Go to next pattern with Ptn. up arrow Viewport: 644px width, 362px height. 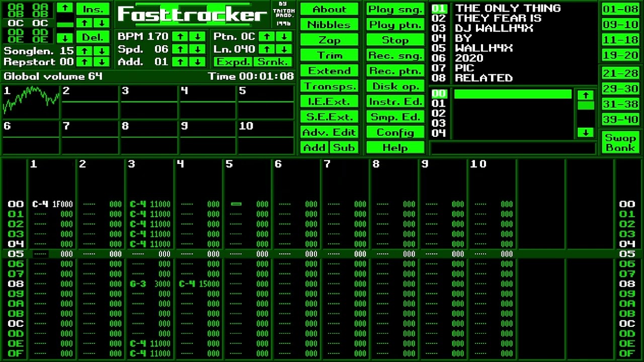pyautogui.click(x=267, y=37)
